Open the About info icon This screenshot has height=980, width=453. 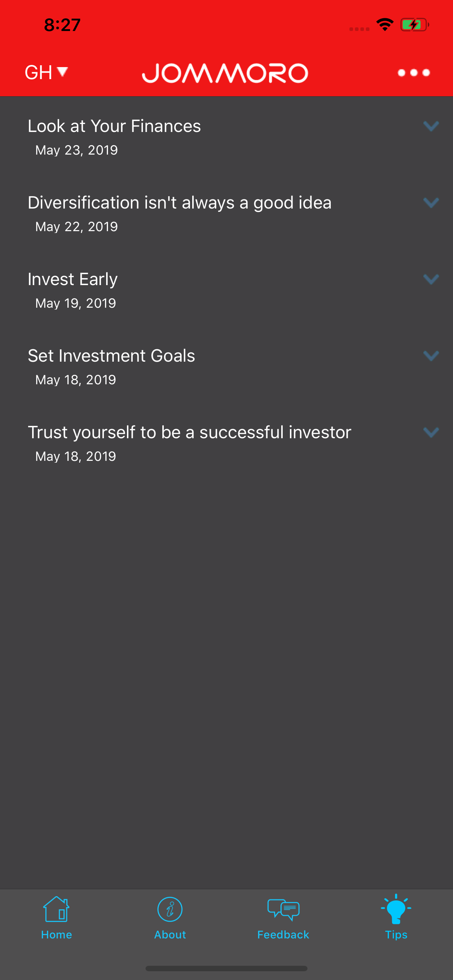pyautogui.click(x=170, y=909)
